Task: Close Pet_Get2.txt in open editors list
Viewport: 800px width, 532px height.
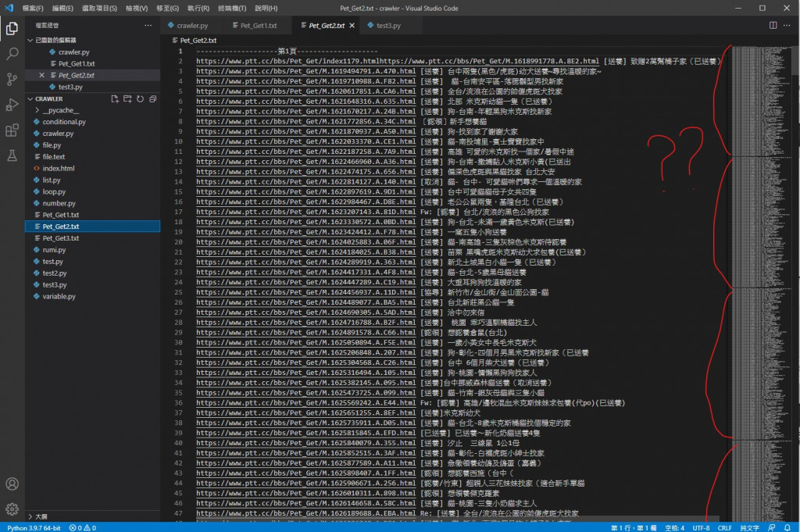Action: click(42, 76)
